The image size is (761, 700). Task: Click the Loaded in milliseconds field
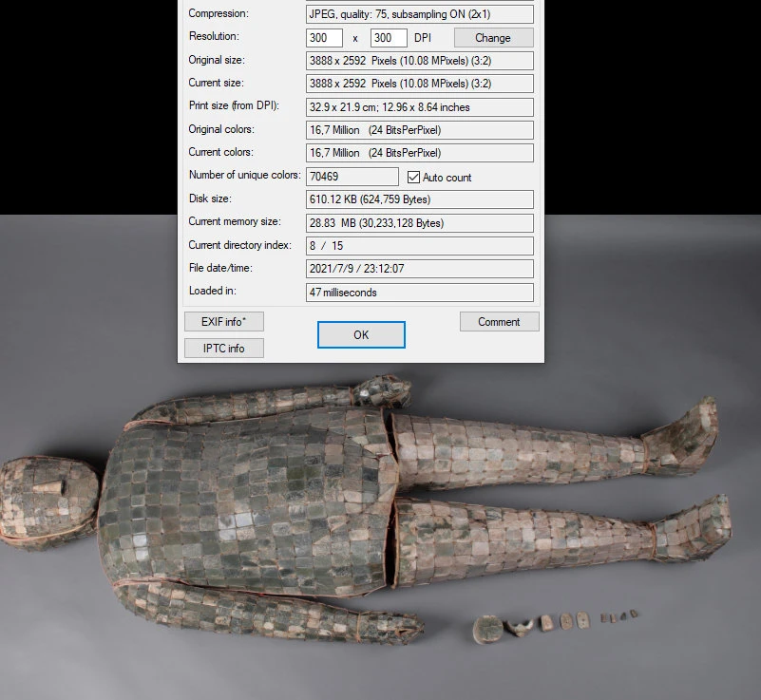pyautogui.click(x=419, y=293)
